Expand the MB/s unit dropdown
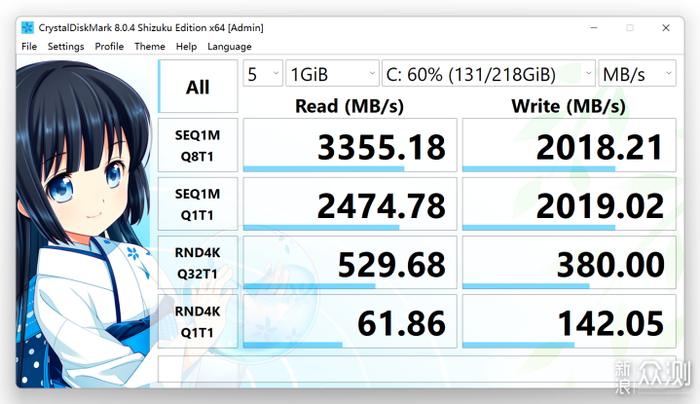The height and width of the screenshot is (404, 700). (637, 74)
